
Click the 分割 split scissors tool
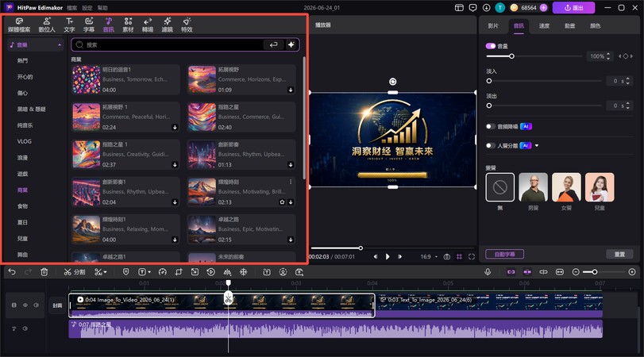(75, 272)
